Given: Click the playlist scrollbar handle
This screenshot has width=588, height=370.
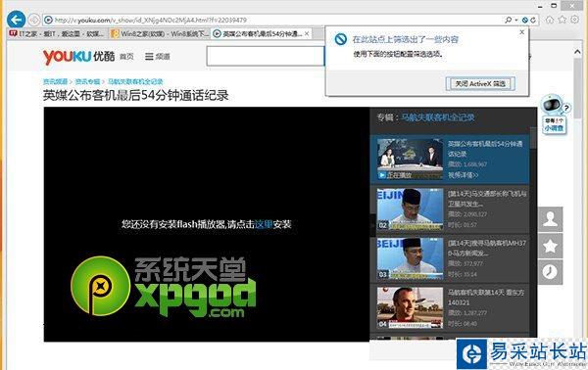Looking at the screenshot, I should coord(533,138).
